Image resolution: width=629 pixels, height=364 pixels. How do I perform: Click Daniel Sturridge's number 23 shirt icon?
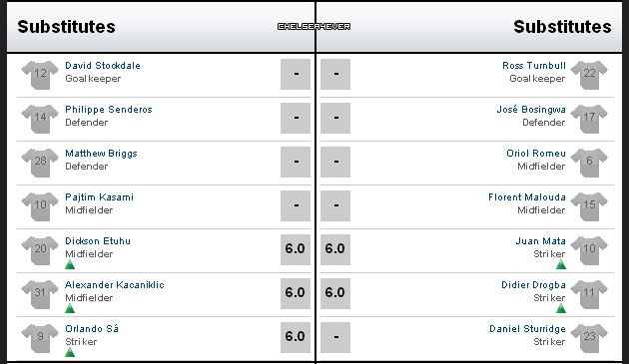[589, 338]
